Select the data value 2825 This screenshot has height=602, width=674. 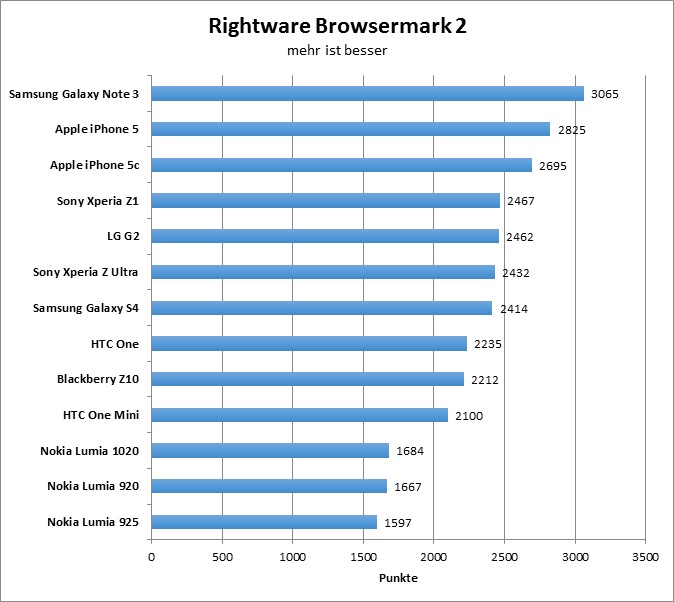click(x=572, y=130)
